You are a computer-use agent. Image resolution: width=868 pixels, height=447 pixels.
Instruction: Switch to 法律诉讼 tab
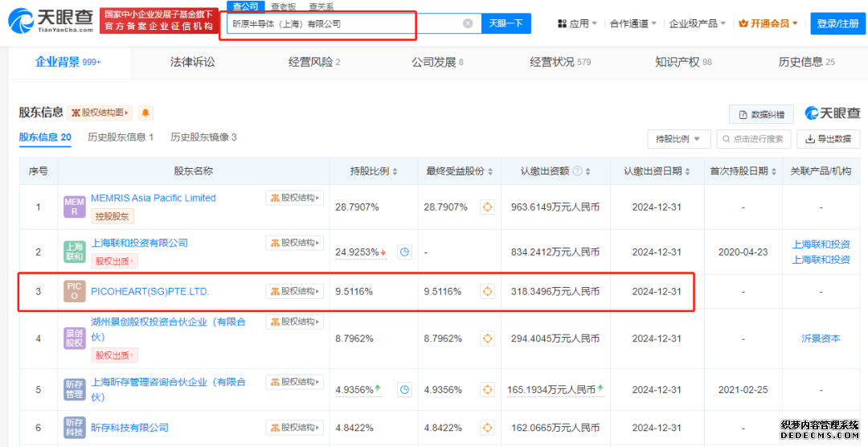point(192,62)
